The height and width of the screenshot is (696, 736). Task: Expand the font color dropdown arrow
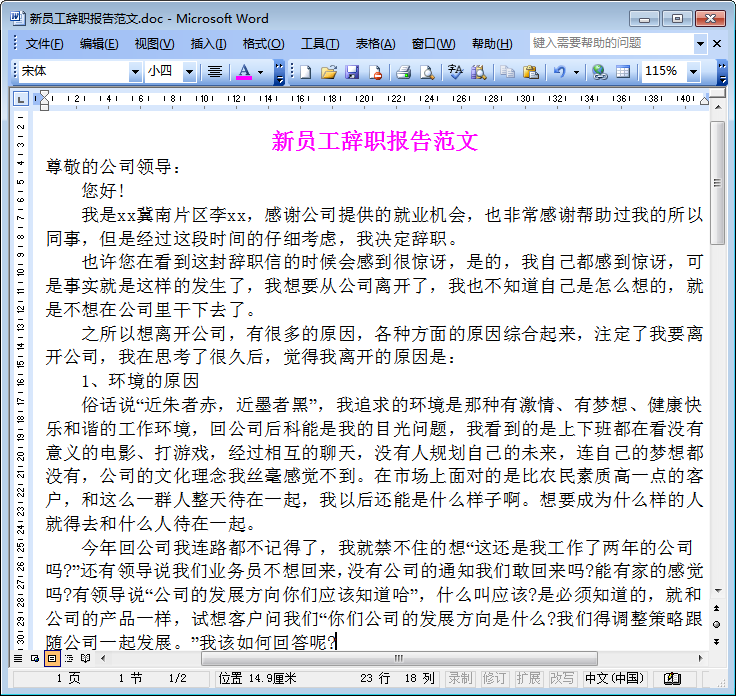(261, 72)
